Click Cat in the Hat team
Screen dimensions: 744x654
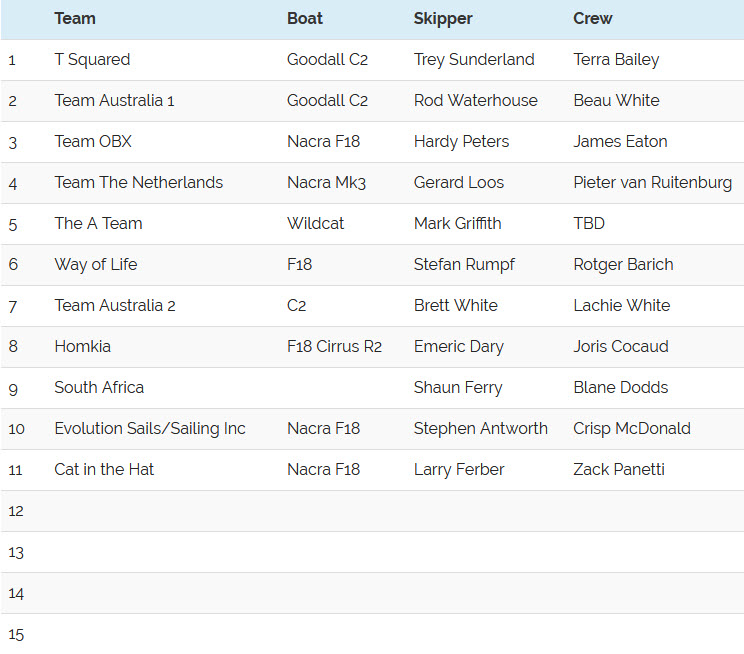click(x=104, y=469)
